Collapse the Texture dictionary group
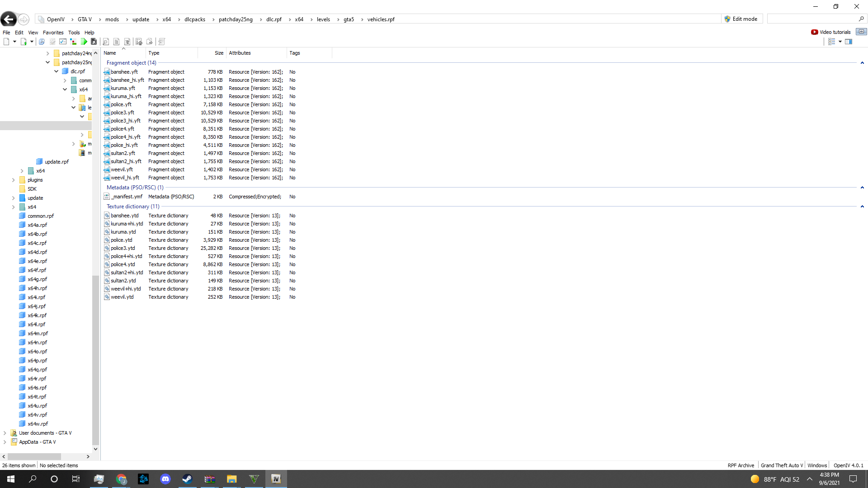This screenshot has width=868, height=488. [x=862, y=206]
